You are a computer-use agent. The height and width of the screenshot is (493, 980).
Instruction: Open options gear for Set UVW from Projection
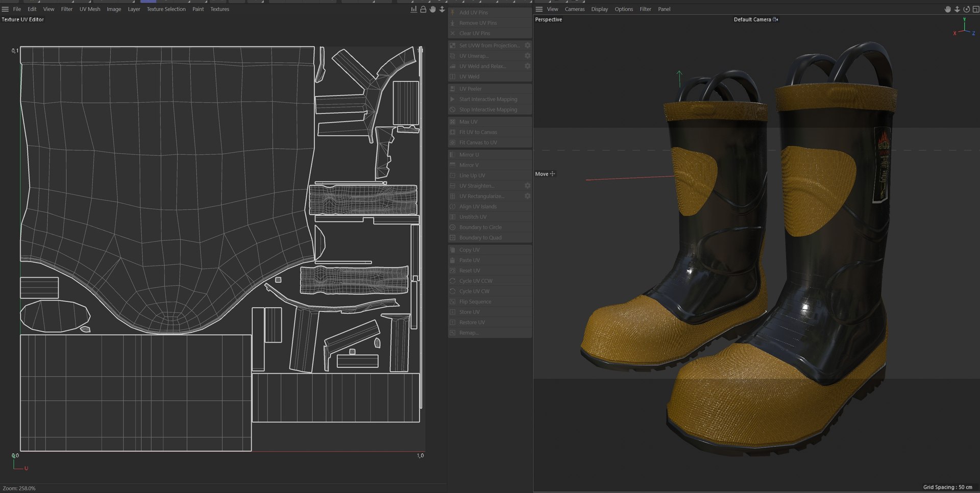[x=527, y=45]
